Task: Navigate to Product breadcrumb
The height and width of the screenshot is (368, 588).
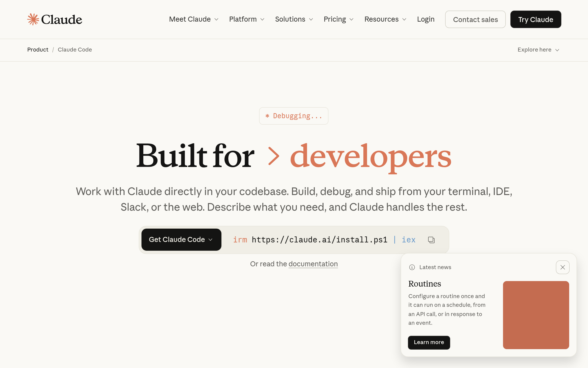Action: pos(38,50)
